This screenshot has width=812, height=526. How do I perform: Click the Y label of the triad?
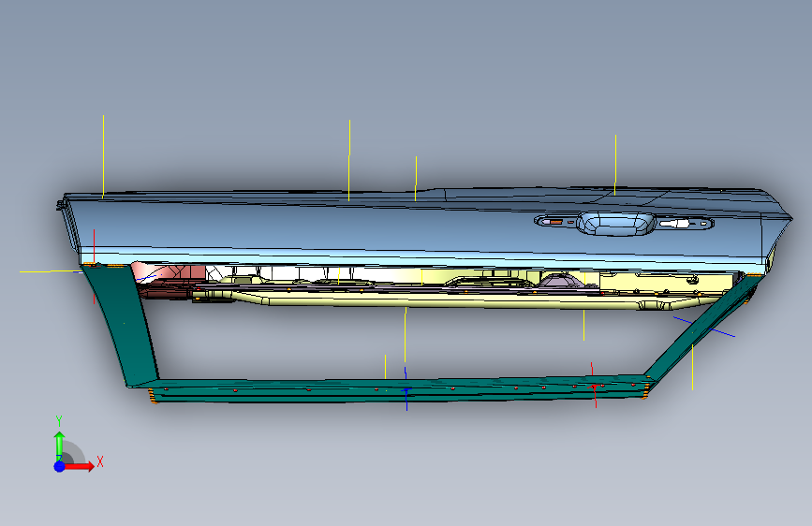pyautogui.click(x=59, y=421)
